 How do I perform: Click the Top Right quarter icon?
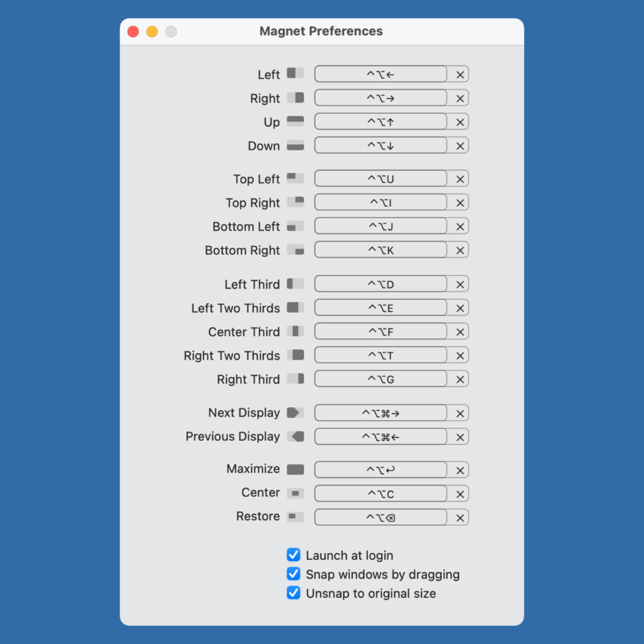pos(295,202)
